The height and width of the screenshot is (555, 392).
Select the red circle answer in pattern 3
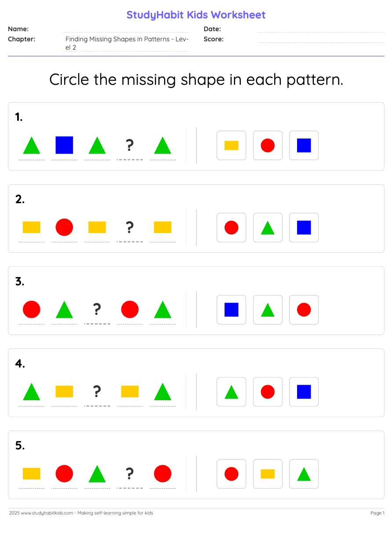304,310
